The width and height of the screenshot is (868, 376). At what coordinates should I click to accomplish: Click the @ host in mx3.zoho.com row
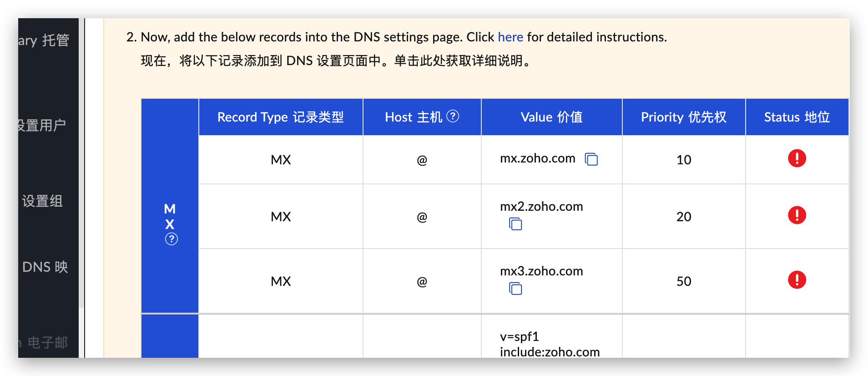click(x=422, y=282)
